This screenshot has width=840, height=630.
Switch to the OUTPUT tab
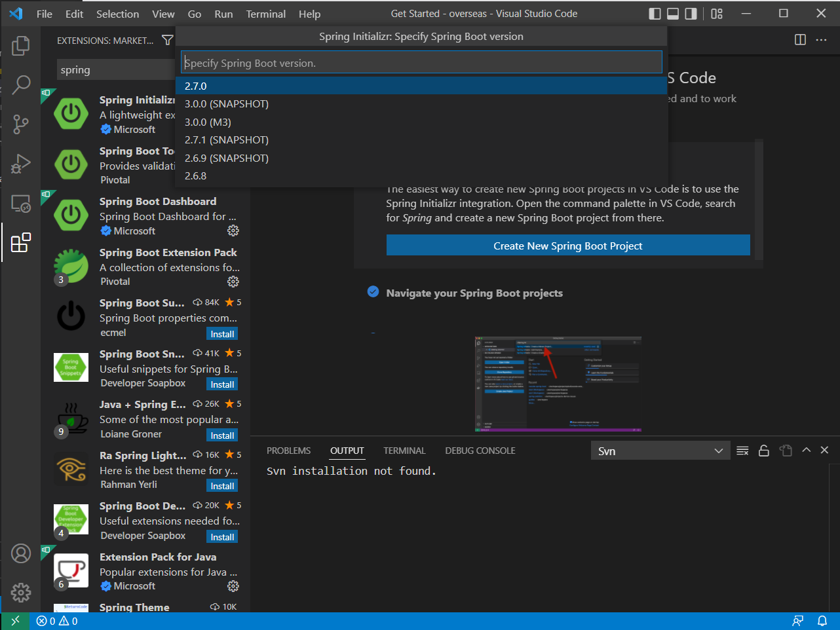click(x=347, y=451)
